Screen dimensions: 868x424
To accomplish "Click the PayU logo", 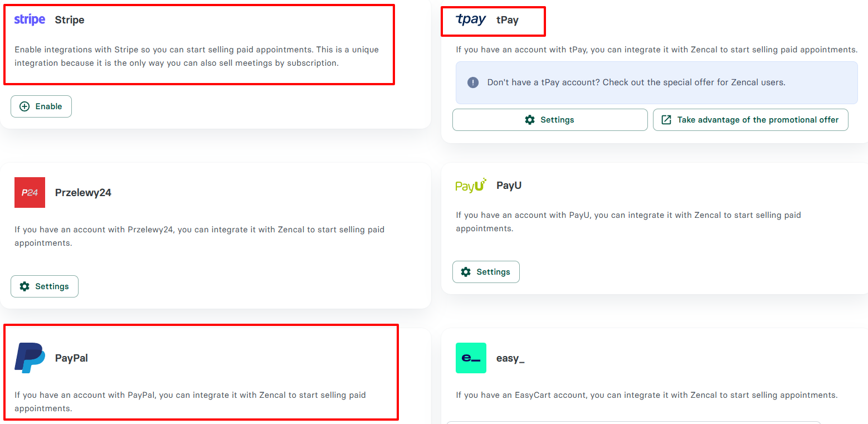I will click(x=471, y=186).
